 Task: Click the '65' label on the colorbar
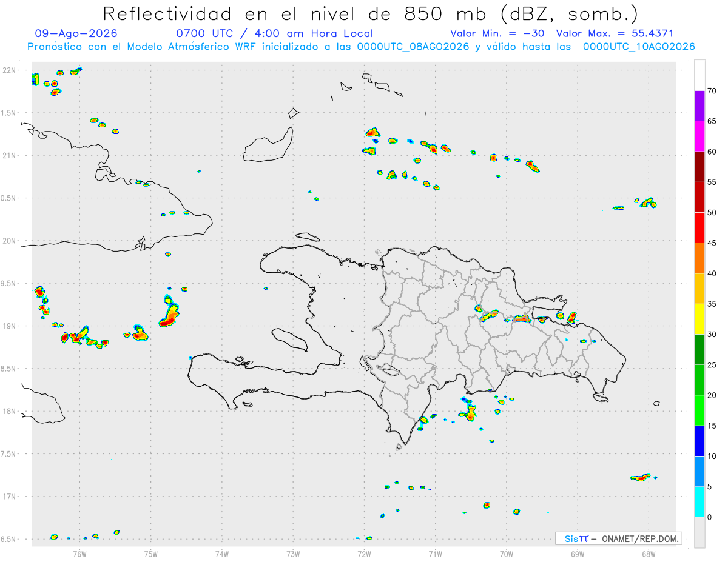coord(712,121)
